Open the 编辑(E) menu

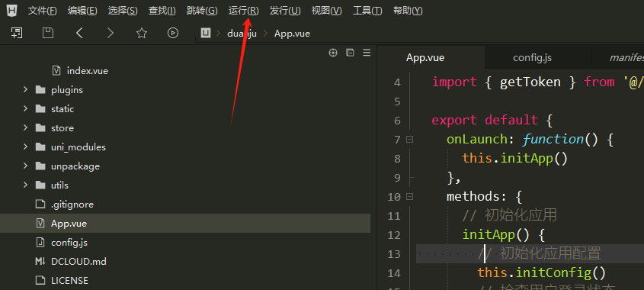point(82,11)
